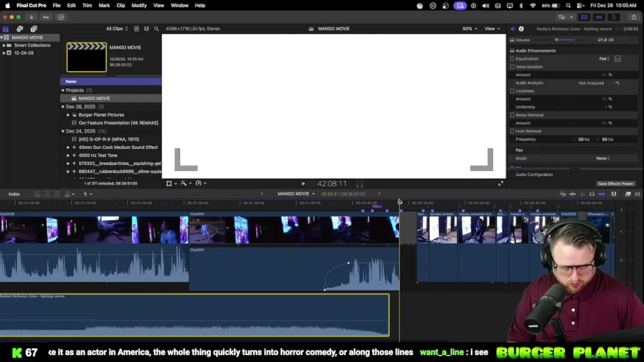Open the macOS Spotlight search icon
The width and height of the screenshot is (644, 362).
pyautogui.click(x=569, y=6)
